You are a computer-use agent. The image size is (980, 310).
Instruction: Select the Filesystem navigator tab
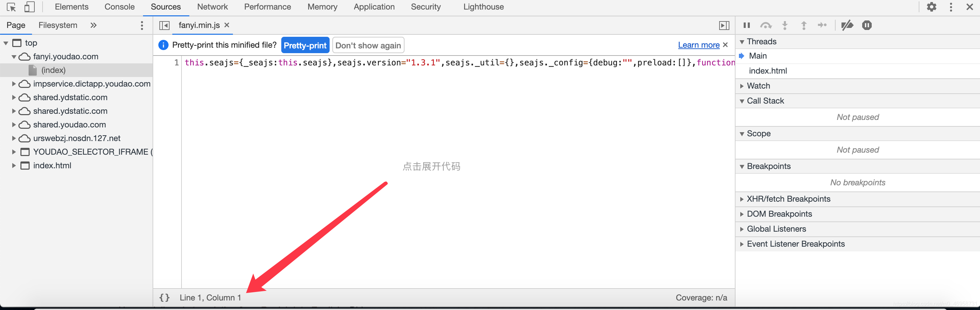(58, 25)
